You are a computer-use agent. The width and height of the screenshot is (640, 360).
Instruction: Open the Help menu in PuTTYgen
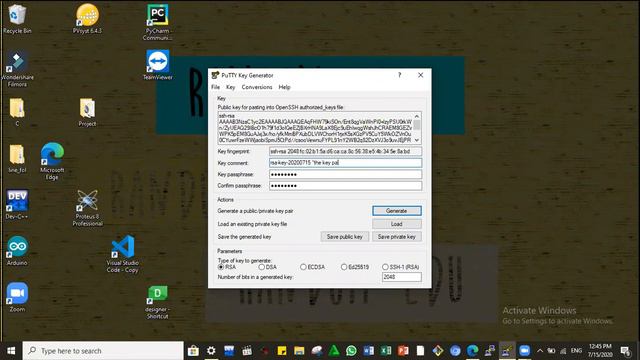(x=284, y=87)
